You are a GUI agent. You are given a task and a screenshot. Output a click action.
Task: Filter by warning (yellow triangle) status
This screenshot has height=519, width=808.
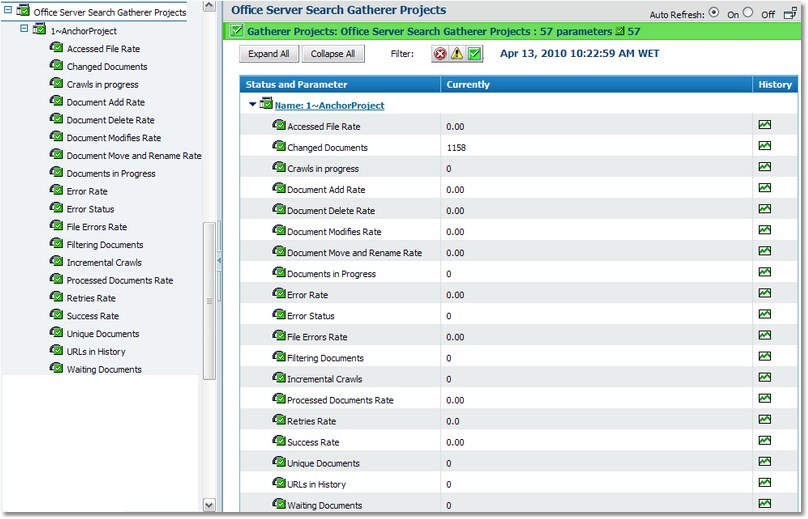pyautogui.click(x=457, y=54)
